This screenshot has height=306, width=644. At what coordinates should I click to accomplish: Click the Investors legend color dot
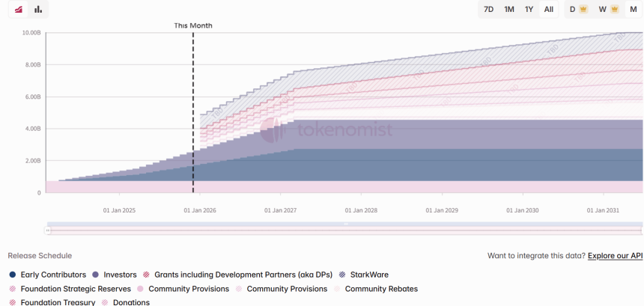point(96,275)
